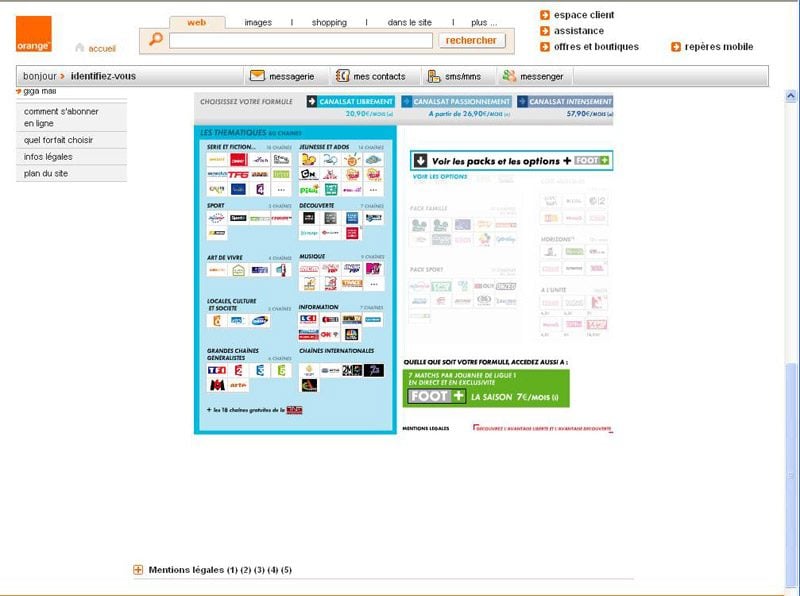Click the GRANDES CHAINES GENERALISTES heading
Screen dimensions: 800x596
click(x=233, y=354)
